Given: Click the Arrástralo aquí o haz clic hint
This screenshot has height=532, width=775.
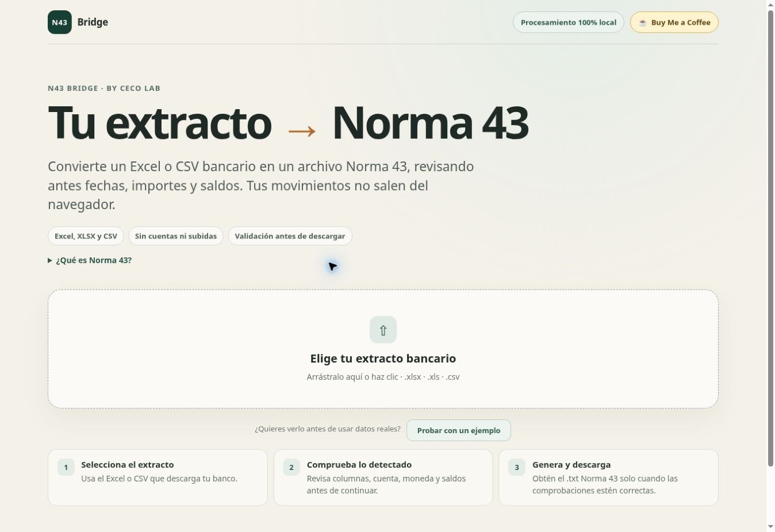Looking at the screenshot, I should click(383, 377).
